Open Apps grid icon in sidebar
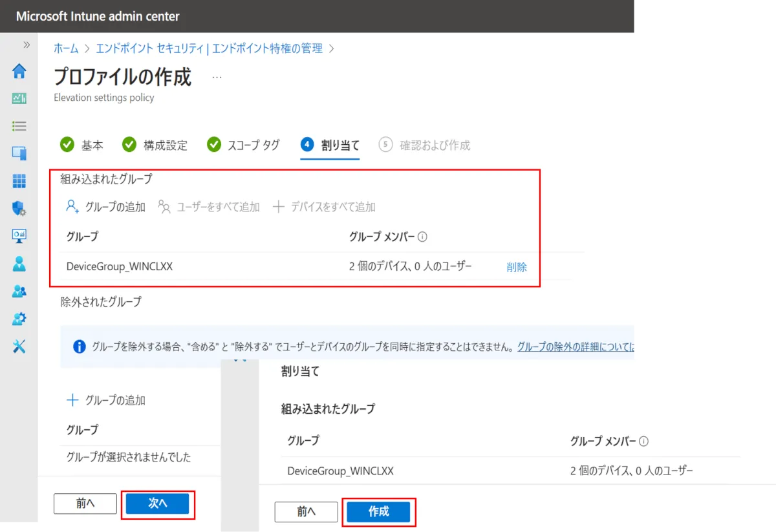This screenshot has height=532, width=776. [x=19, y=181]
